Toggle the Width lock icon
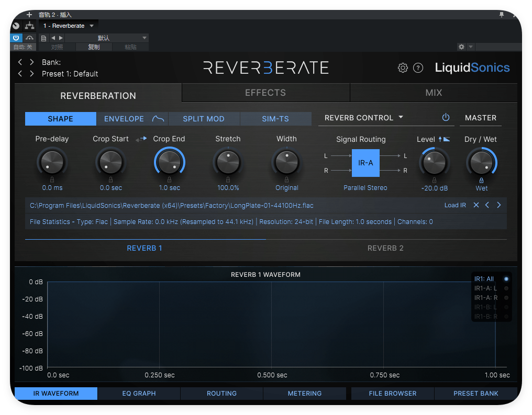Screen dimensions: 532x415 pos(287,180)
